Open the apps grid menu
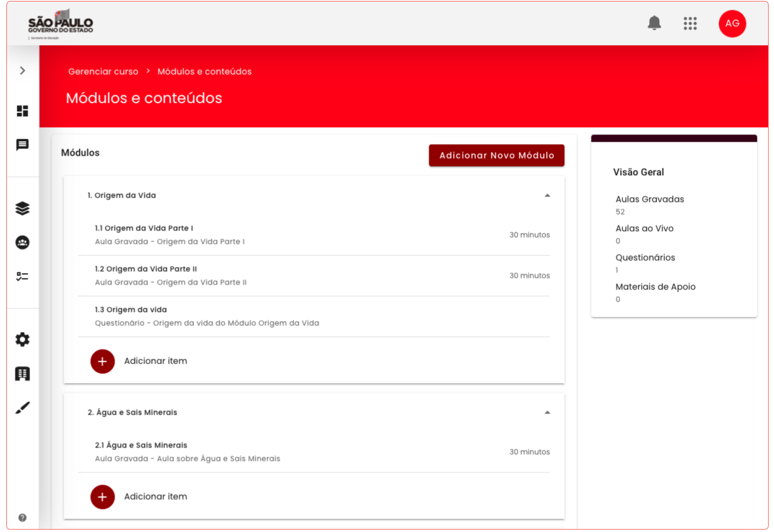Viewport: 774px width, 532px height. click(x=690, y=23)
